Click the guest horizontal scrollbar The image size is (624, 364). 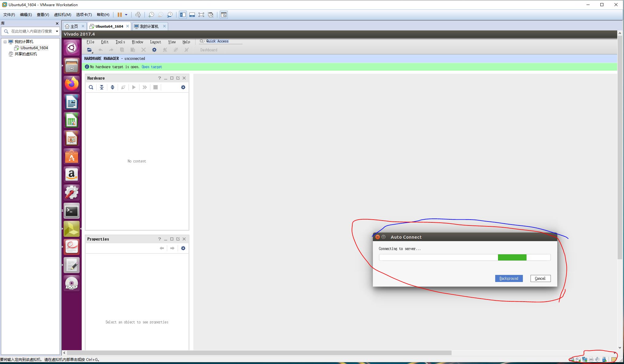point(259,353)
